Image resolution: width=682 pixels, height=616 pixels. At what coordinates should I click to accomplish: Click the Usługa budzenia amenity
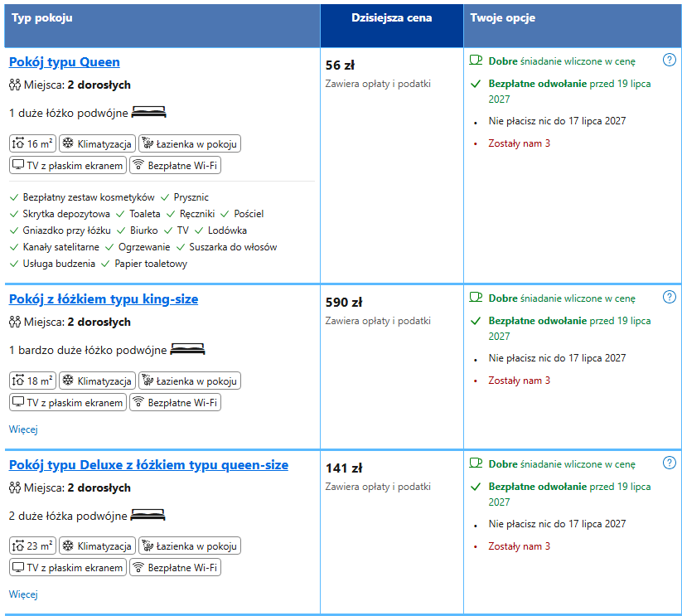tap(59, 264)
